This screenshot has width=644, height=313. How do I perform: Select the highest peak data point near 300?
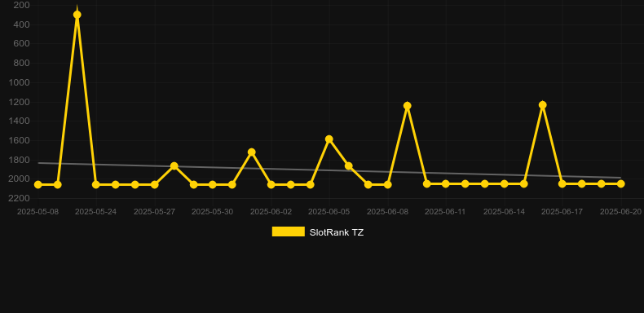pos(77,15)
